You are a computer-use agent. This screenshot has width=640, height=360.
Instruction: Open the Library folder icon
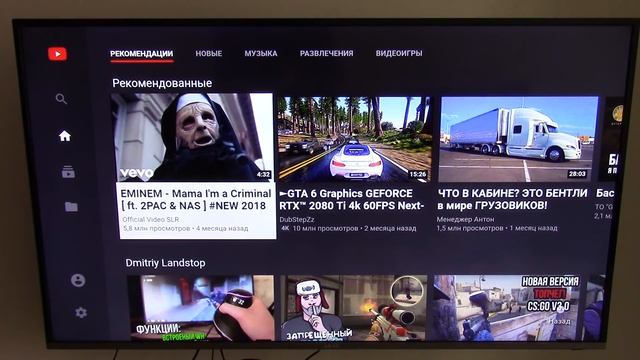click(71, 207)
